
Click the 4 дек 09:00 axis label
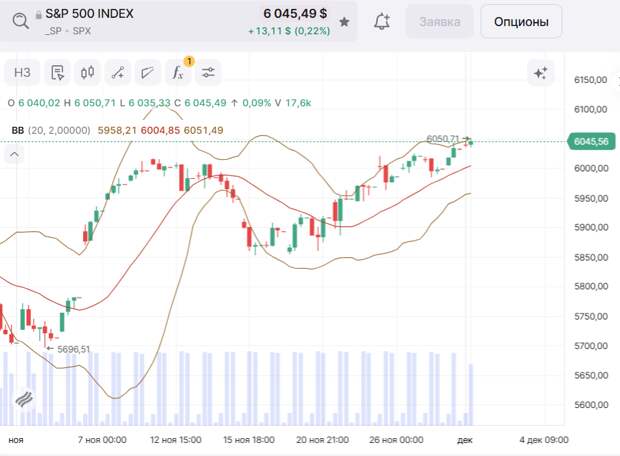tap(544, 440)
